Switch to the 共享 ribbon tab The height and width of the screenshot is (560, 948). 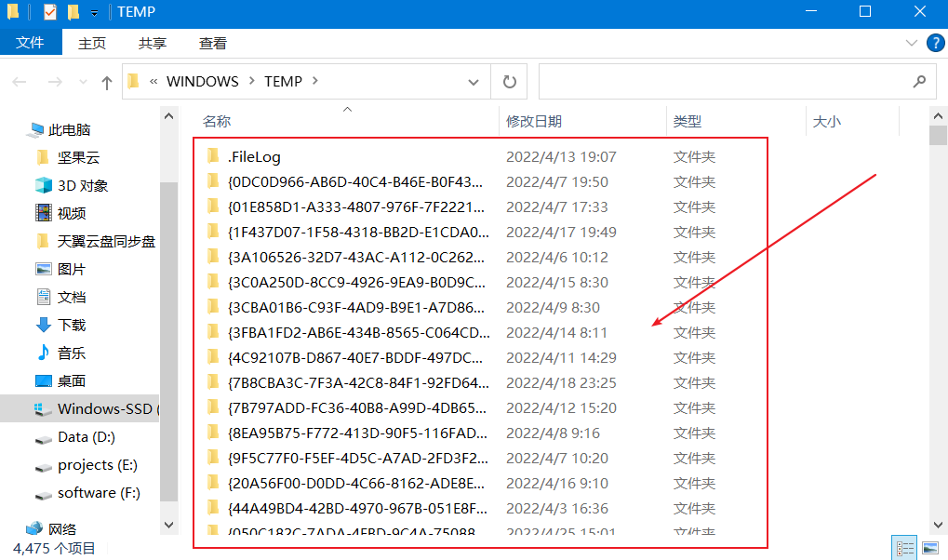click(152, 44)
